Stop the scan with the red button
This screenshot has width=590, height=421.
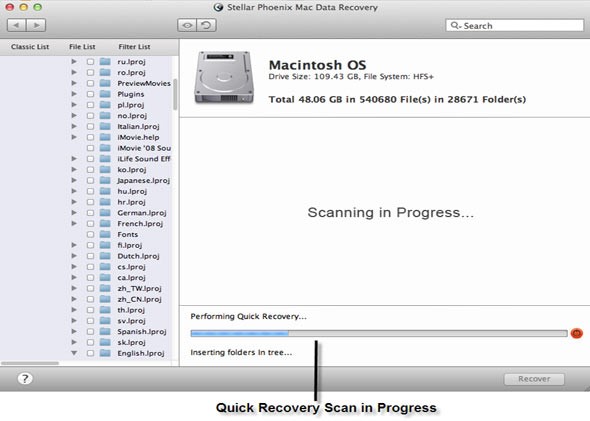point(576,333)
